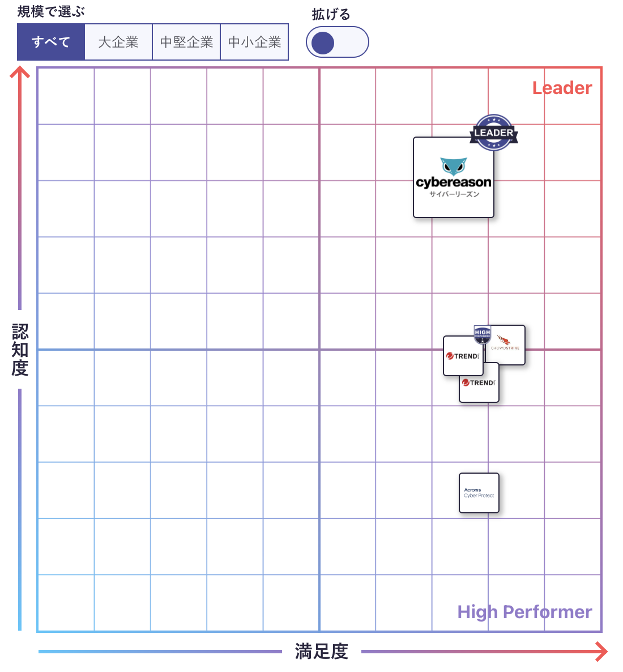The height and width of the screenshot is (672, 623).
Task: Open the Cybereason product card
Action: point(453,177)
